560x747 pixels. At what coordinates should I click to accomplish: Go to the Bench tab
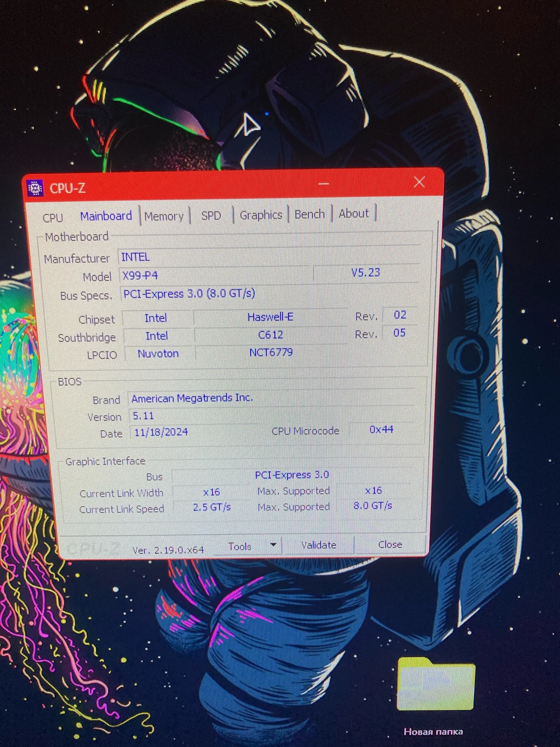310,214
